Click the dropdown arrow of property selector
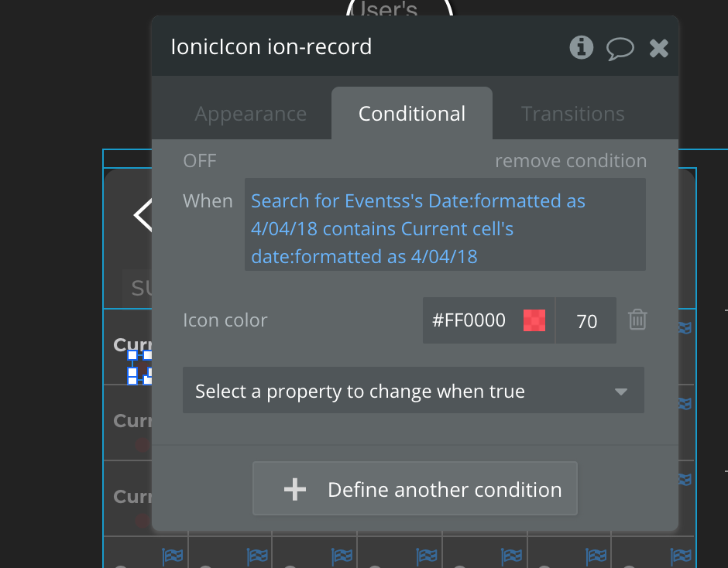 point(620,392)
